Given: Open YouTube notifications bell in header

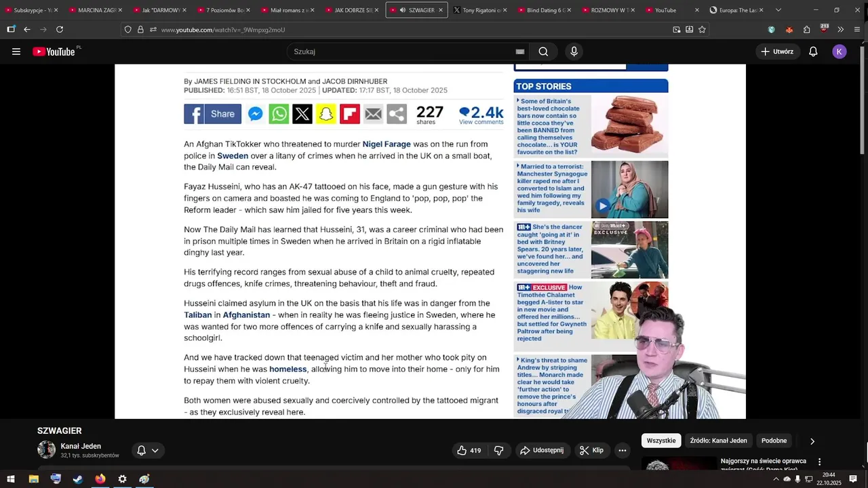Looking at the screenshot, I should (x=813, y=52).
